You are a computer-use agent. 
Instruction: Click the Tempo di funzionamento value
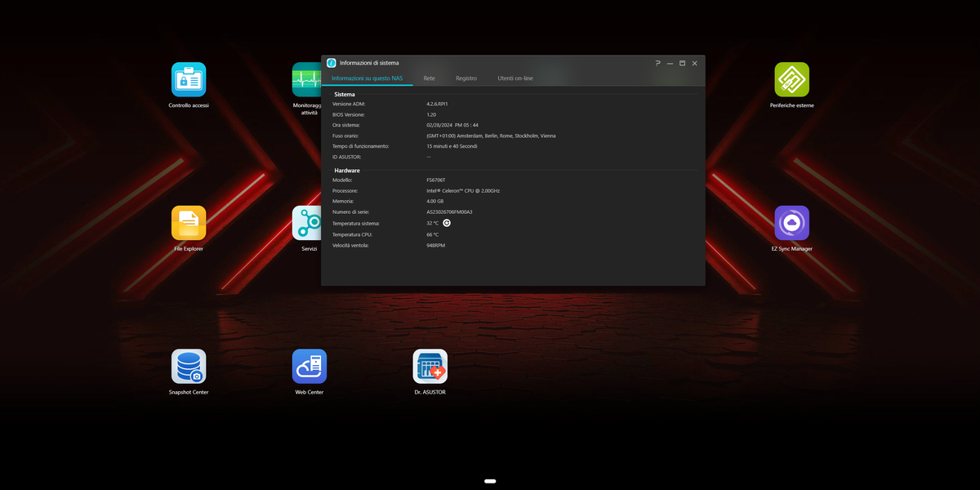pyautogui.click(x=452, y=146)
